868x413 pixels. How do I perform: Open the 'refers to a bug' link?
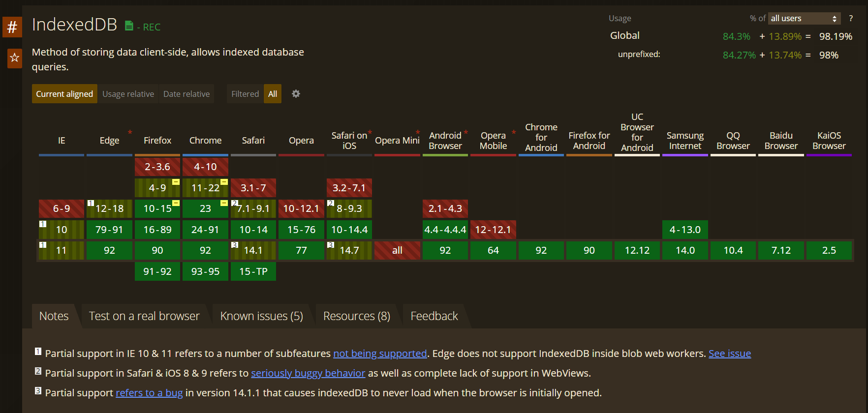pos(149,393)
